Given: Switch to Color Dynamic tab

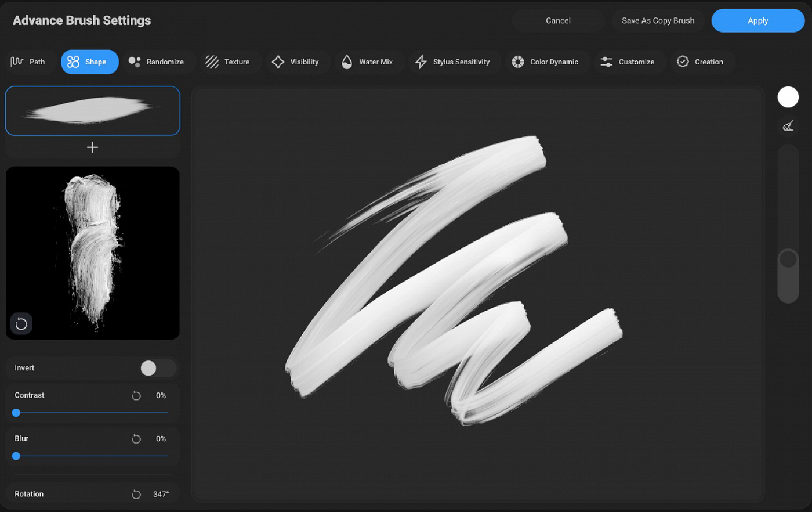Looking at the screenshot, I should pyautogui.click(x=547, y=62).
